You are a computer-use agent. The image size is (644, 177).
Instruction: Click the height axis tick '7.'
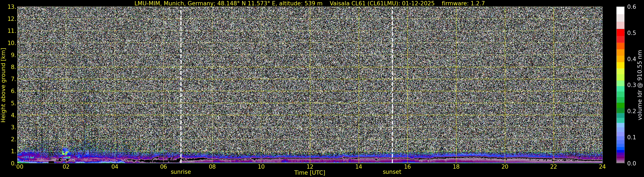point(13,79)
